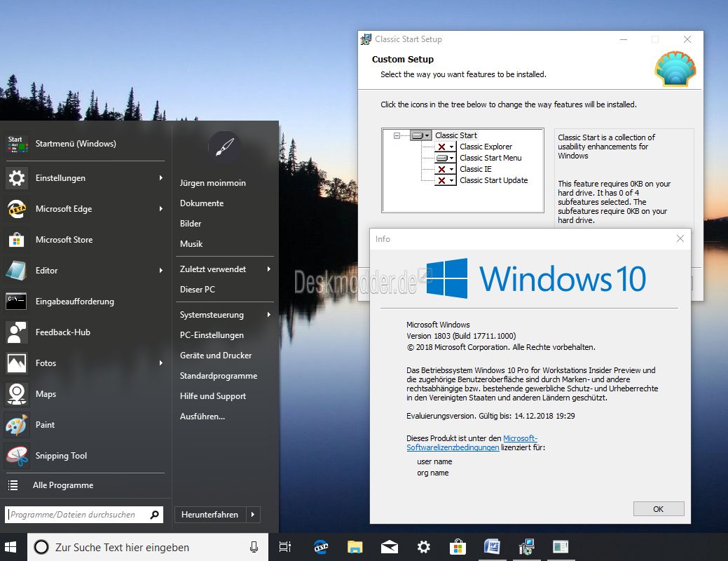The image size is (728, 561).
Task: Open the Classic Start root feature dropdown
Action: 420,135
